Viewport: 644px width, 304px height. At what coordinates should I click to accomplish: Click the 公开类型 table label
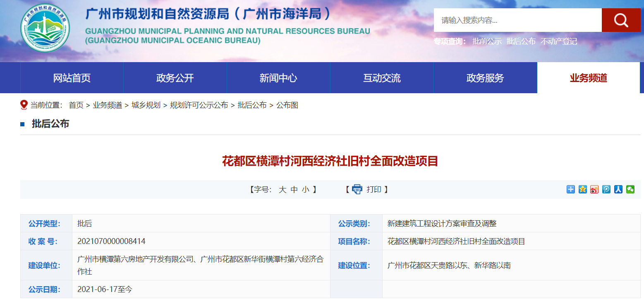pyautogui.click(x=44, y=224)
